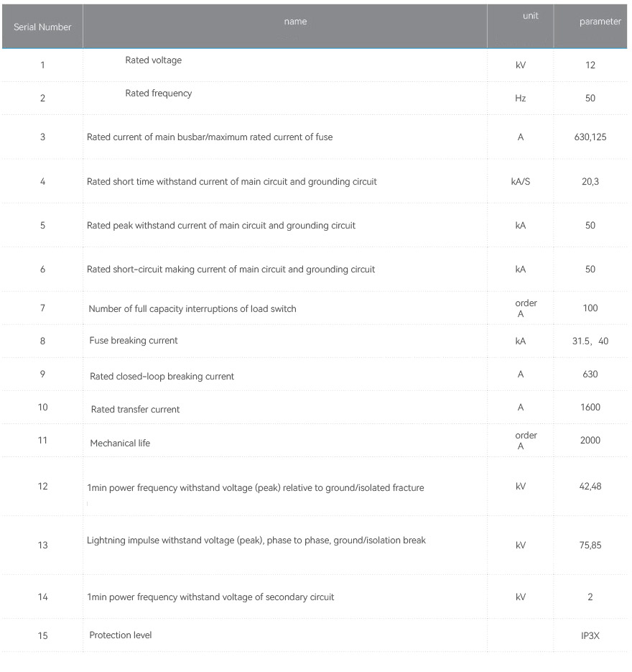Click the "Rated transfer current" cell

pyautogui.click(x=135, y=410)
